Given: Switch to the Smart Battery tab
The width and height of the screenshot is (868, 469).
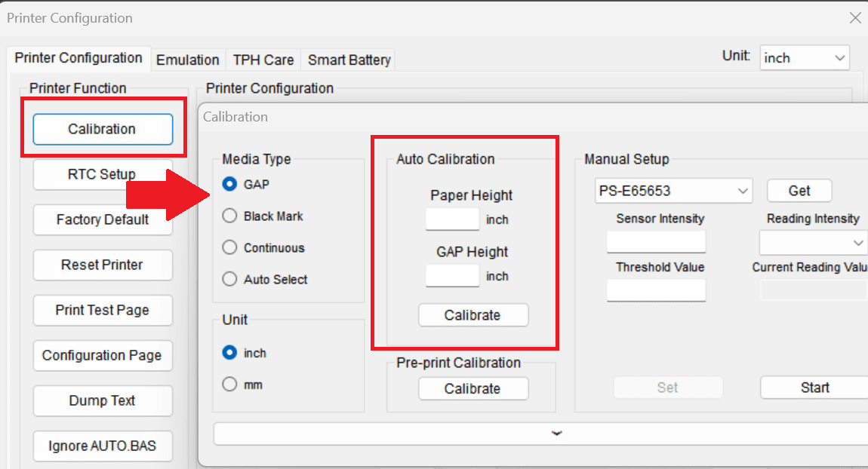Looking at the screenshot, I should pos(348,60).
